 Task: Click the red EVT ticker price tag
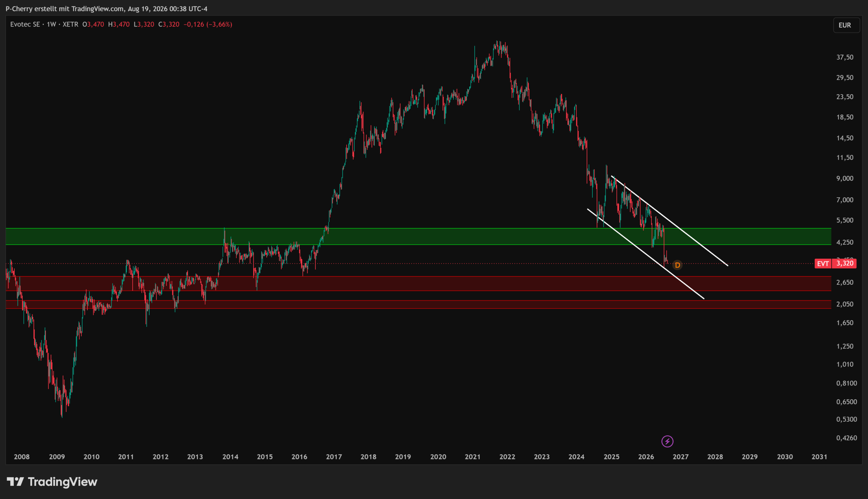point(835,263)
